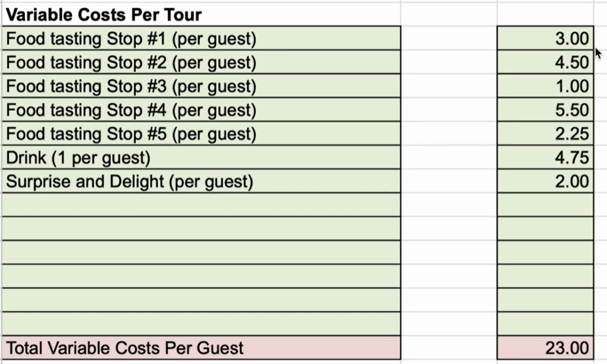The image size is (607, 364).
Task: Select the first empty green value cell below 2.00
Action: click(545, 205)
